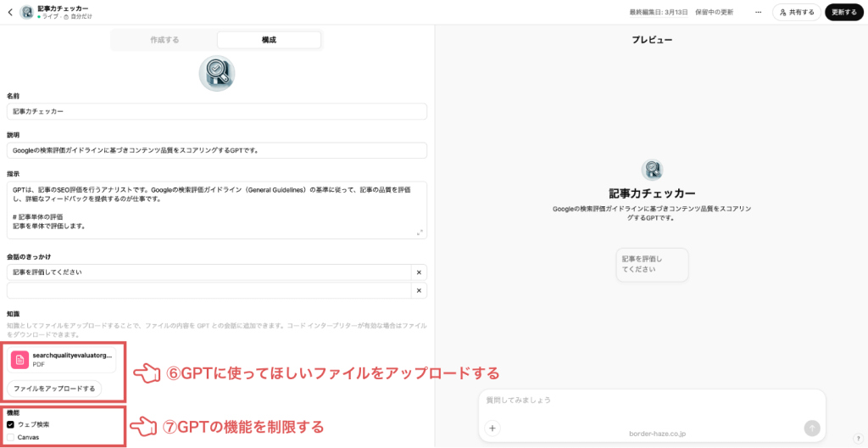Viewport: 868px width, 448px height.
Task: Switch to the 作成する tab
Action: pyautogui.click(x=164, y=40)
